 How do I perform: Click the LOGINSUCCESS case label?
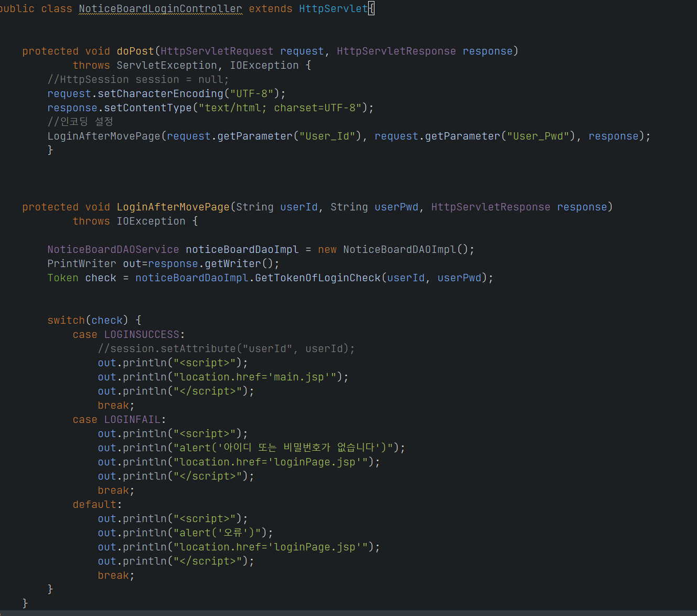coord(142,335)
